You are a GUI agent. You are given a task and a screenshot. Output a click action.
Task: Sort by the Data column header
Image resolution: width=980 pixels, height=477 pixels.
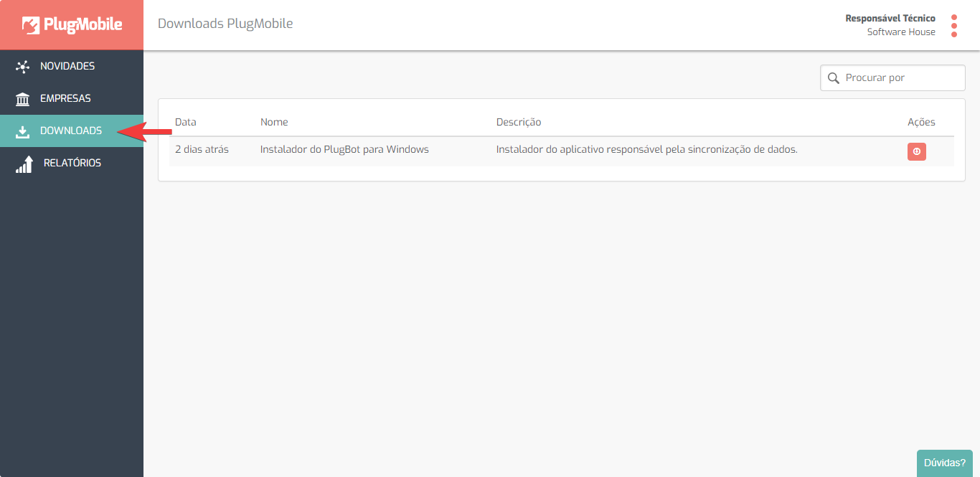185,122
